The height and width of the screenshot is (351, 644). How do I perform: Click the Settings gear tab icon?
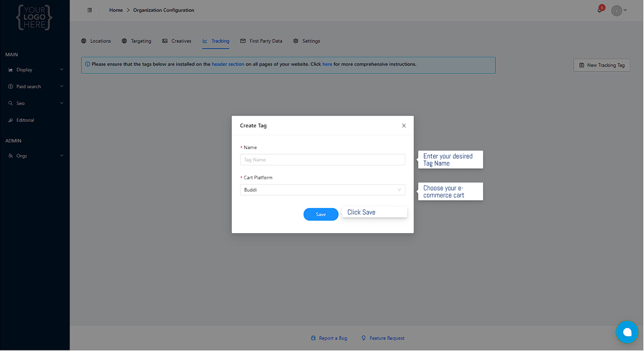(x=296, y=41)
